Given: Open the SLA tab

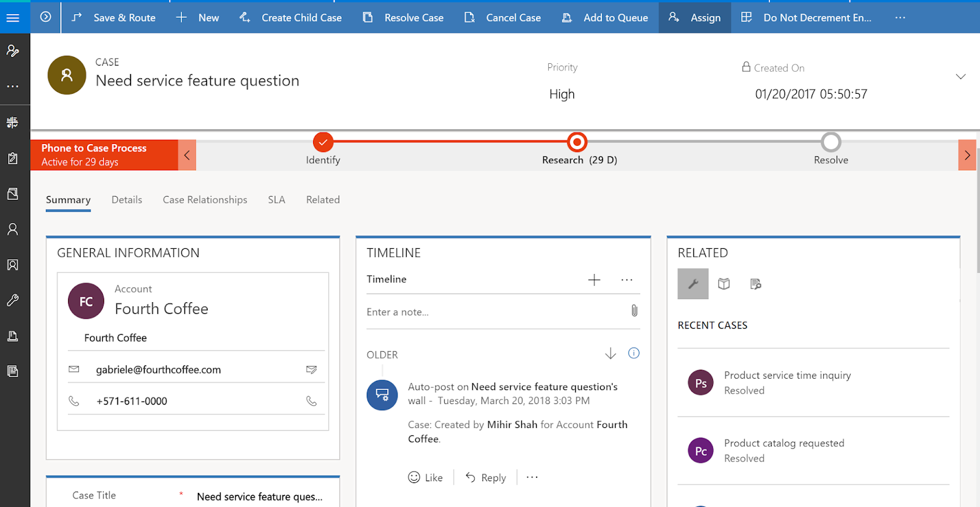Looking at the screenshot, I should (276, 200).
